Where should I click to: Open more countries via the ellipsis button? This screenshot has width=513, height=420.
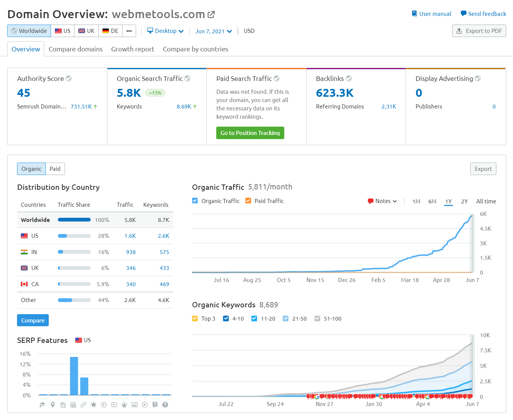(x=129, y=31)
